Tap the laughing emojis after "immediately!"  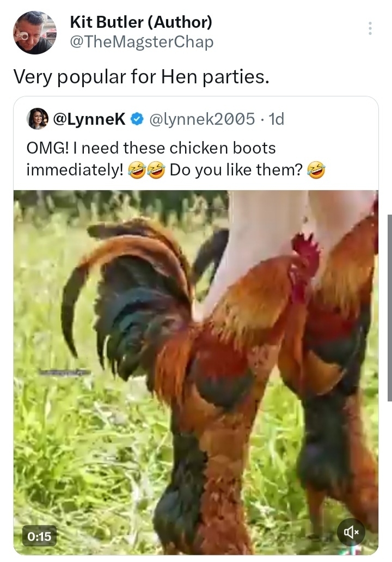click(147, 170)
